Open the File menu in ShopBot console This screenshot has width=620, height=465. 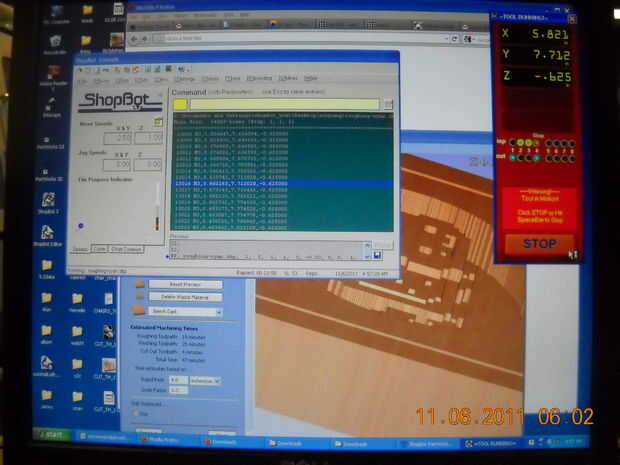click(x=82, y=81)
